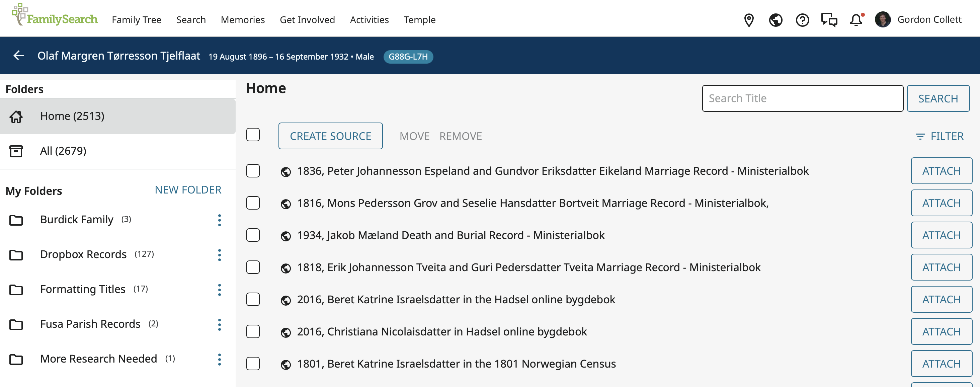Check 2016 Beret Katrine Israelsdatter bygdebok
Viewport: 980px width, 387px height.
(253, 300)
